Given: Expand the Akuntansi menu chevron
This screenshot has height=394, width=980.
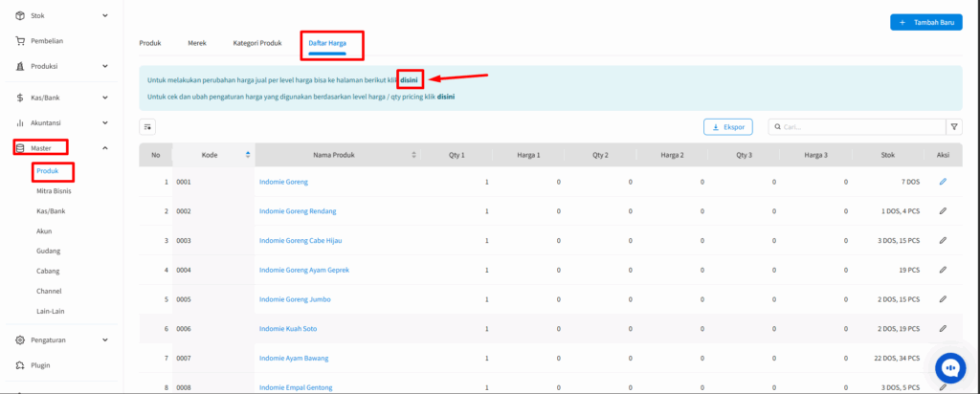Looking at the screenshot, I should point(105,123).
